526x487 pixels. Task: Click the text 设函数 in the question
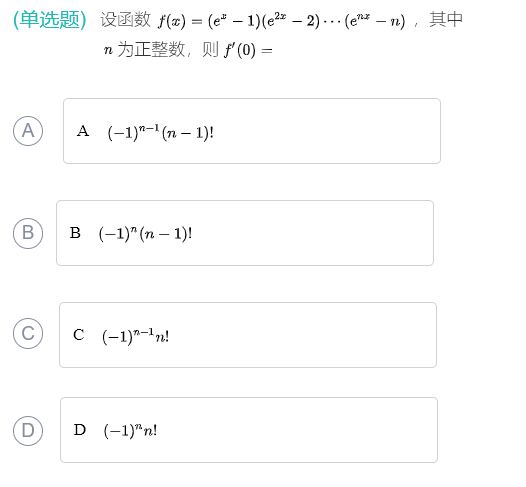pyautogui.click(x=125, y=19)
